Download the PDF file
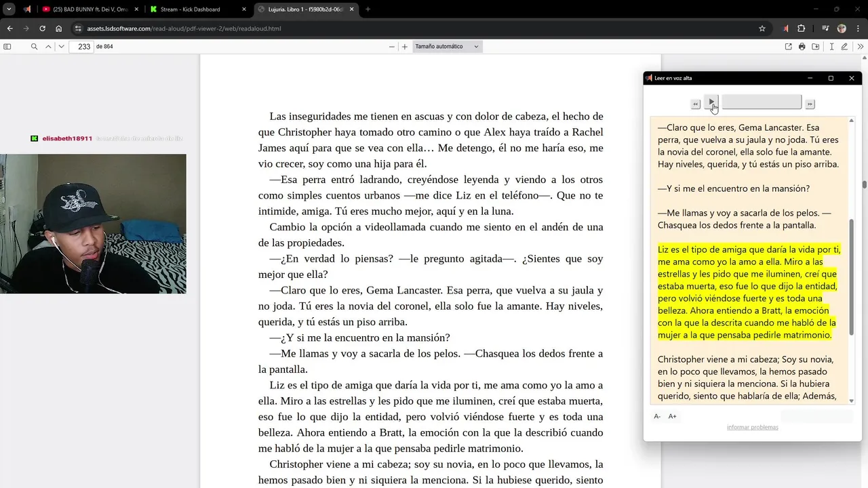The height and width of the screenshot is (488, 868). pos(816,47)
